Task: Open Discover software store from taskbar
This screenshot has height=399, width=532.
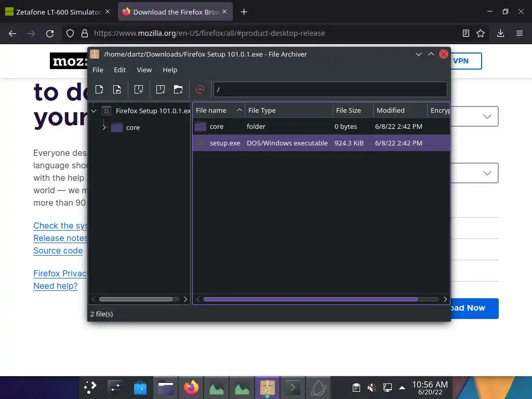Action: (140, 388)
